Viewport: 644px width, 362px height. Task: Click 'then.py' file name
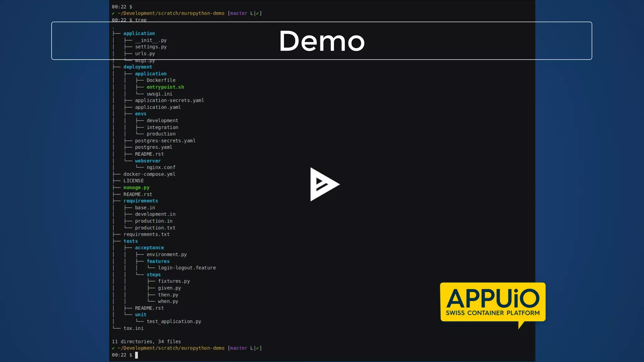click(168, 295)
